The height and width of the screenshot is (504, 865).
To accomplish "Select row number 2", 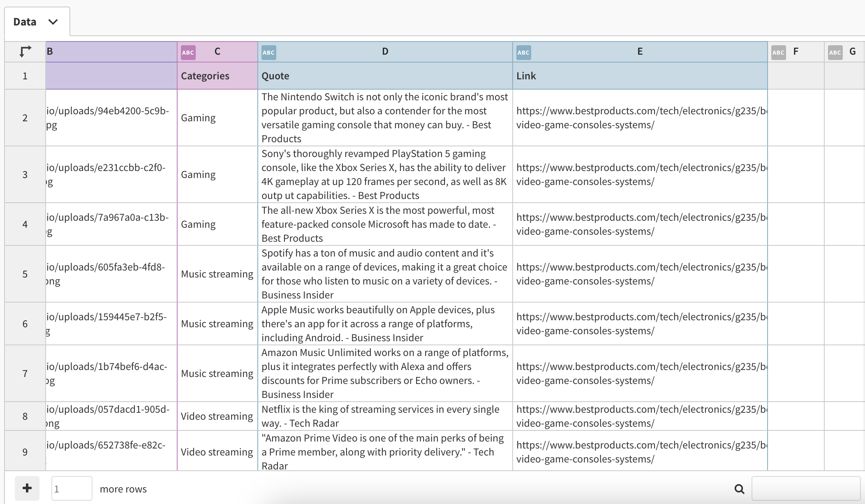I will click(25, 118).
